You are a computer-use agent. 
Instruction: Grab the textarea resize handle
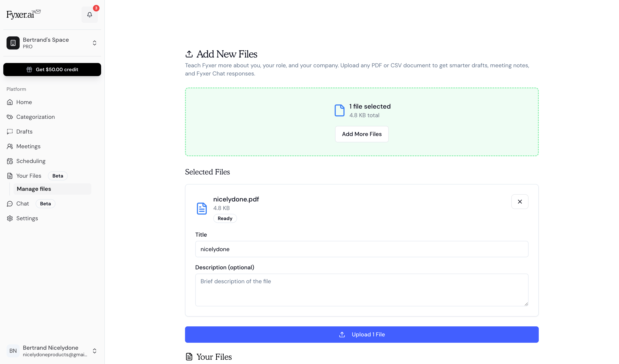[x=526, y=304]
